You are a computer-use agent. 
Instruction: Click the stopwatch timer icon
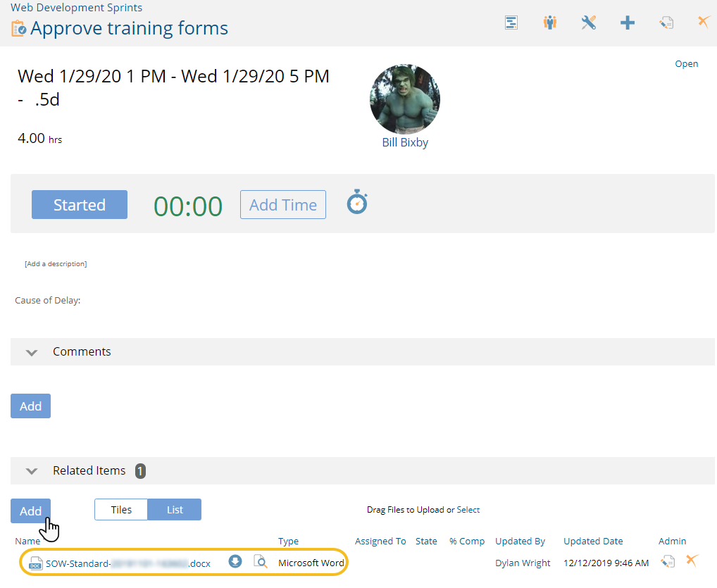point(357,201)
